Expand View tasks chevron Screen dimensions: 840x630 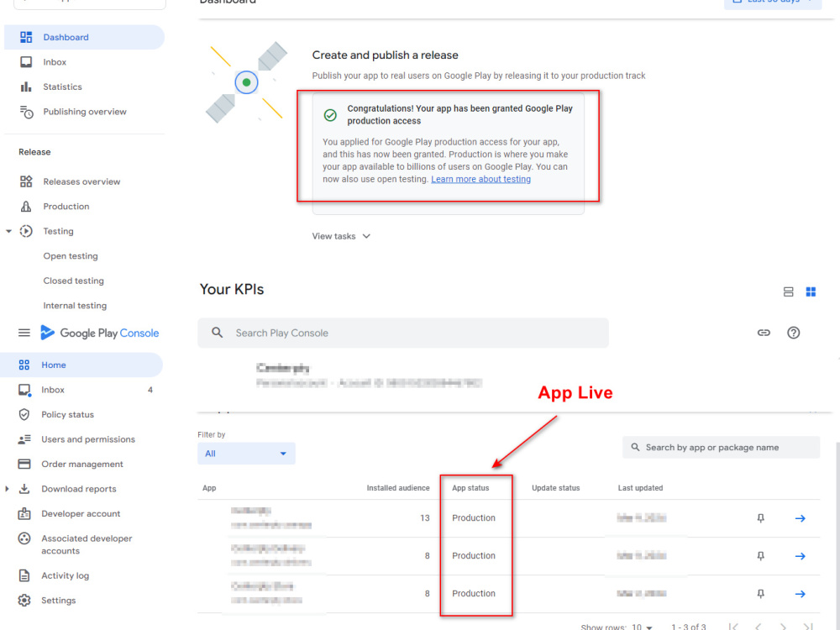pyautogui.click(x=366, y=236)
